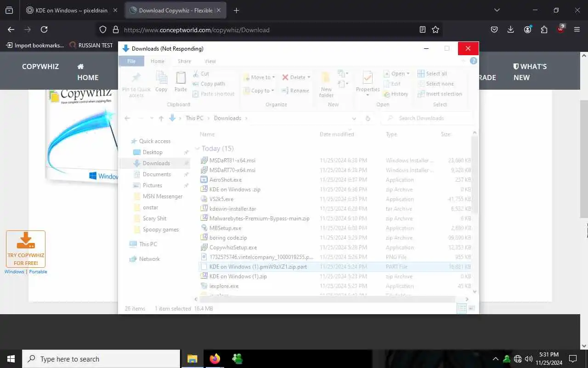Image resolution: width=588 pixels, height=368 pixels.
Task: Click TRY COPYWHIZ FOR FREE button
Action: click(26, 249)
